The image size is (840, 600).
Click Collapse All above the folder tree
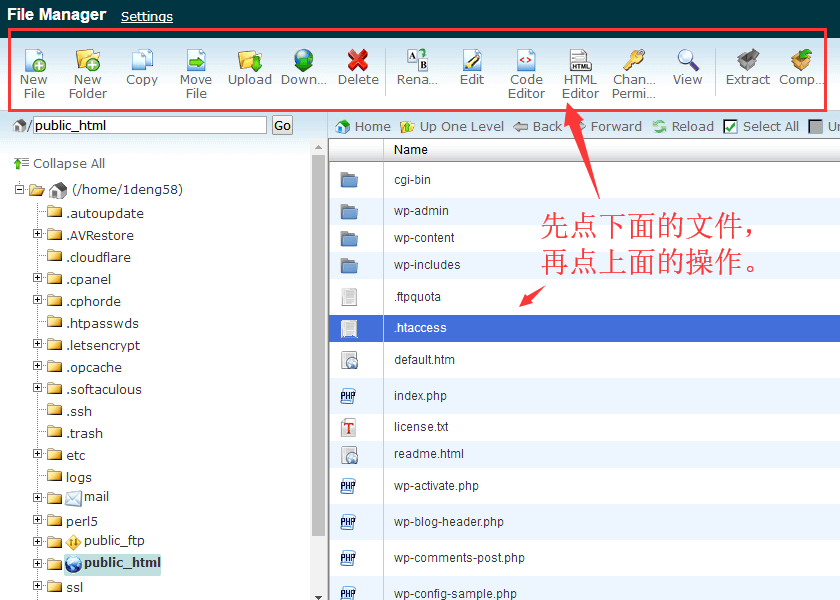[68, 163]
